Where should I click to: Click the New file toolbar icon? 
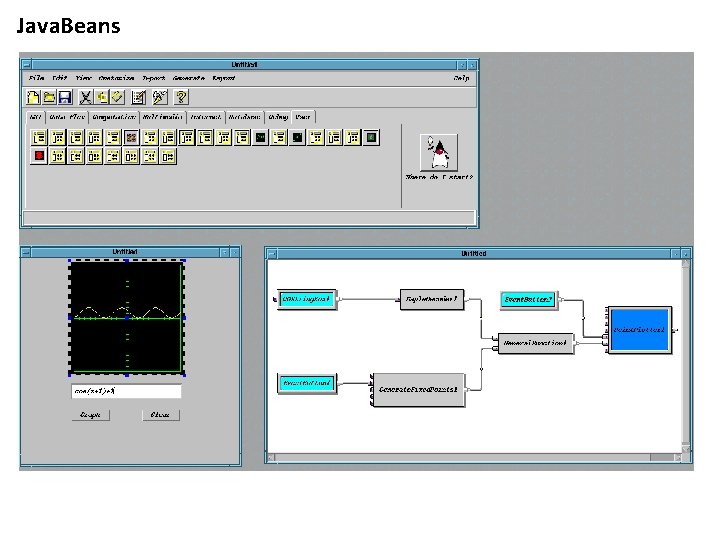[33, 97]
